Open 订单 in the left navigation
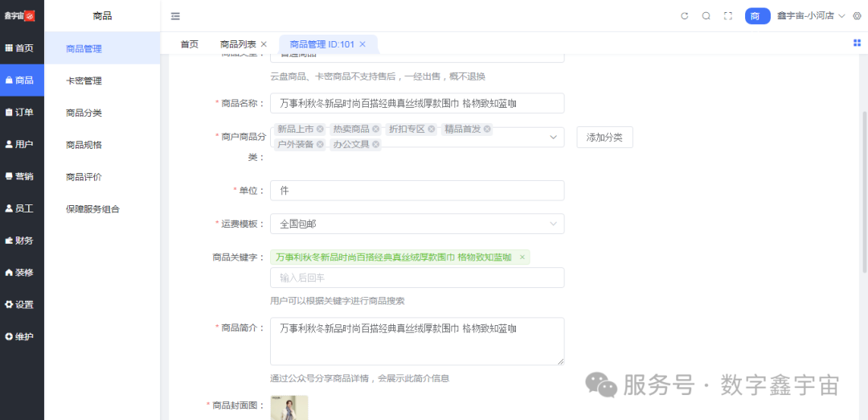This screenshot has width=868, height=420. click(23, 113)
